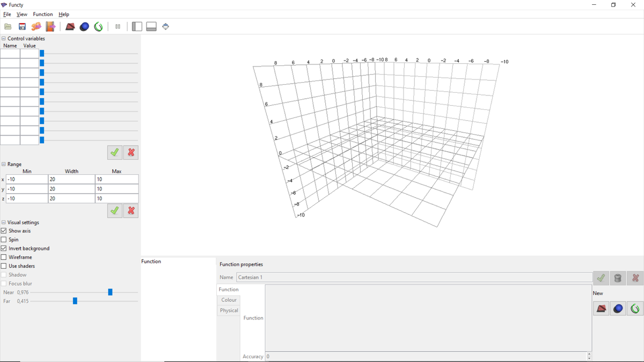Viewport: 644px width, 362px height.
Task: Click the Accuracy spinner arrows
Action: (x=589, y=357)
